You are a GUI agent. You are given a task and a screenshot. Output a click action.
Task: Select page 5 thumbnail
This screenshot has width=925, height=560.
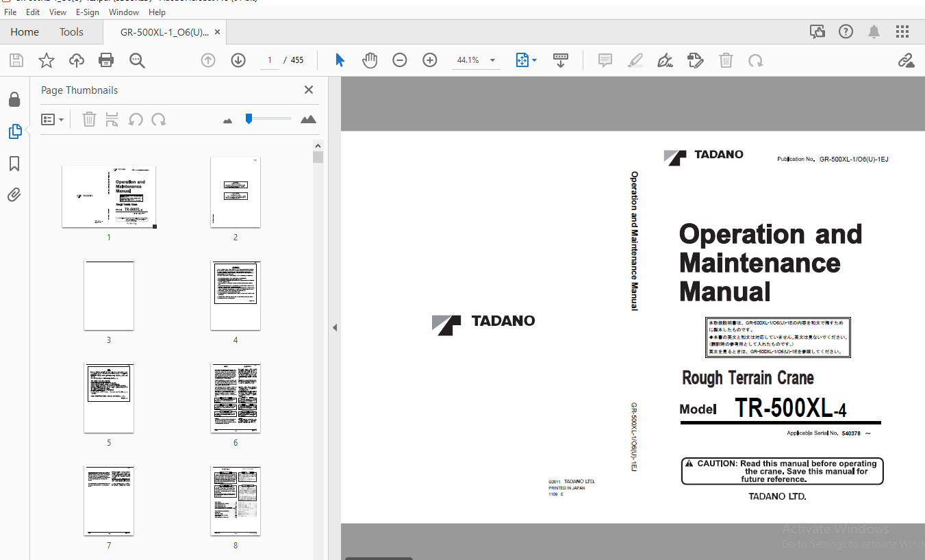(109, 398)
